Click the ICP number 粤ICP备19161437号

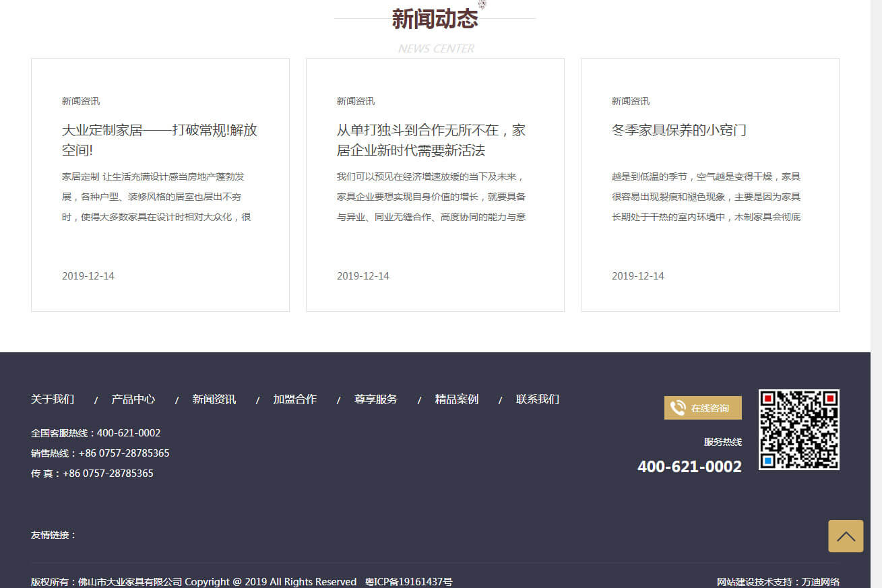coord(409,582)
